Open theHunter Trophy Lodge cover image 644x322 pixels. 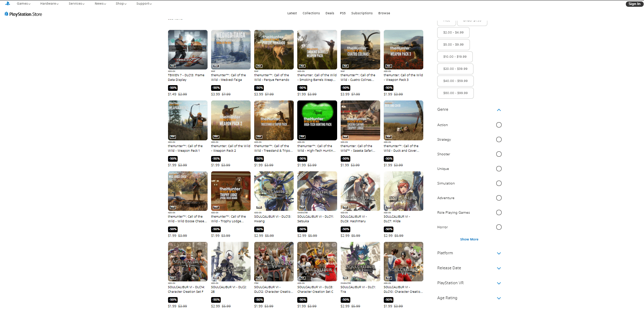click(231, 191)
